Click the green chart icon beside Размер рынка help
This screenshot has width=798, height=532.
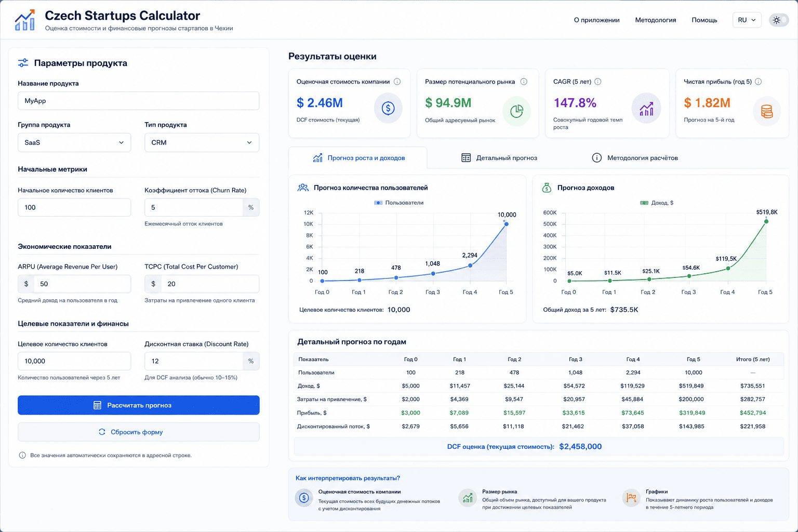[x=468, y=498]
